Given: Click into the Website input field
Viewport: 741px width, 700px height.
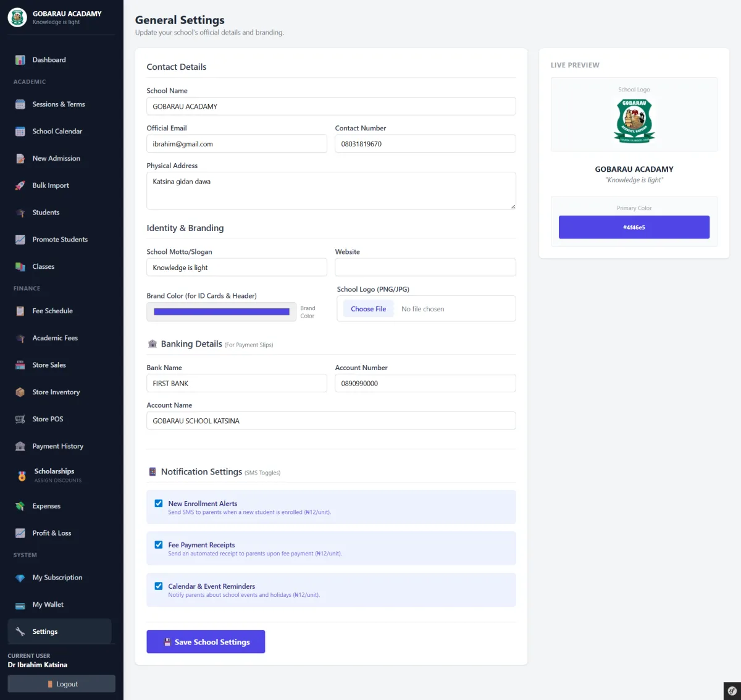Looking at the screenshot, I should pos(425,268).
